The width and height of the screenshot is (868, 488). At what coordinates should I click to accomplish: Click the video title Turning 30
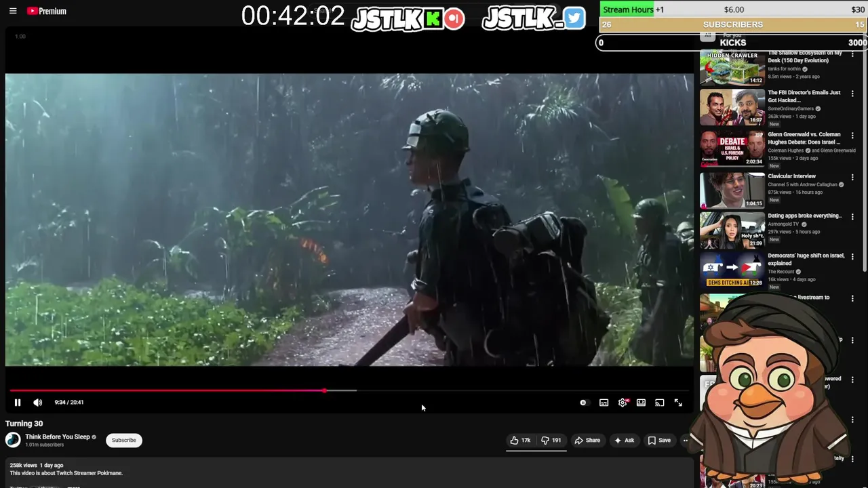pyautogui.click(x=24, y=424)
